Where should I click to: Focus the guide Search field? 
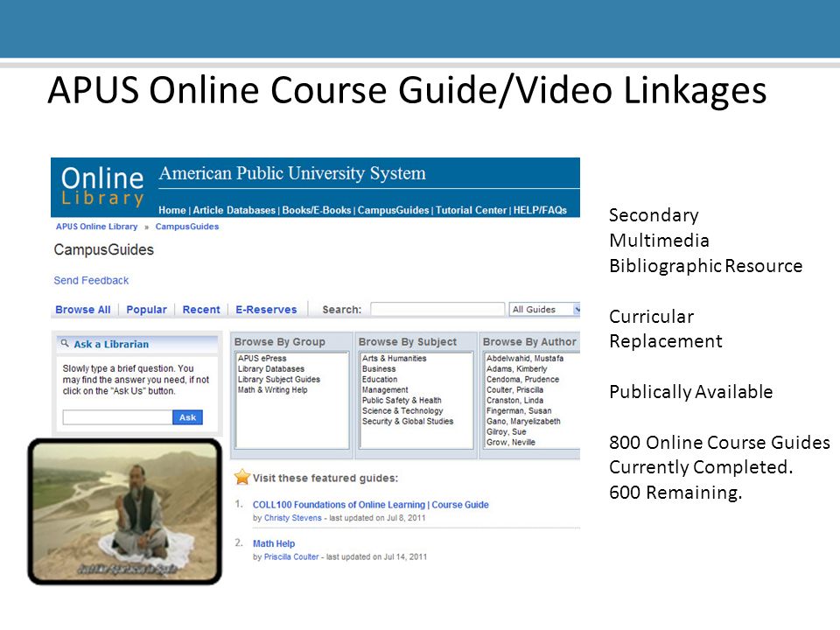[437, 309]
